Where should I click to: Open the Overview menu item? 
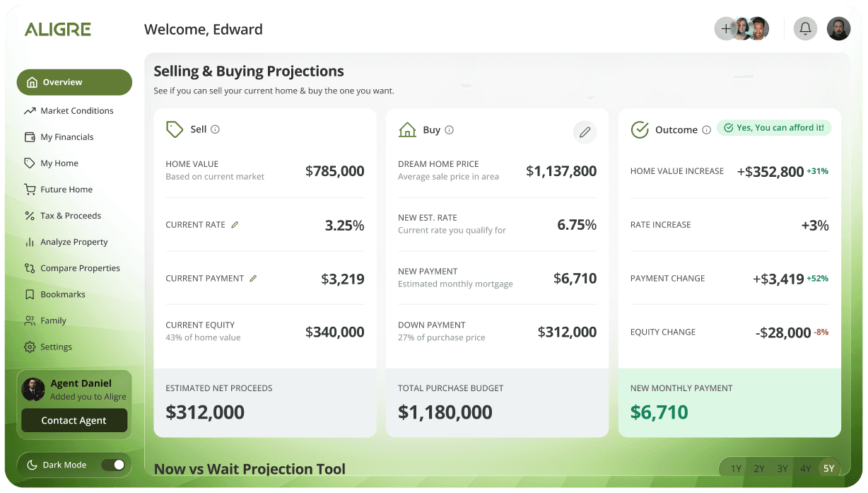click(x=74, y=82)
